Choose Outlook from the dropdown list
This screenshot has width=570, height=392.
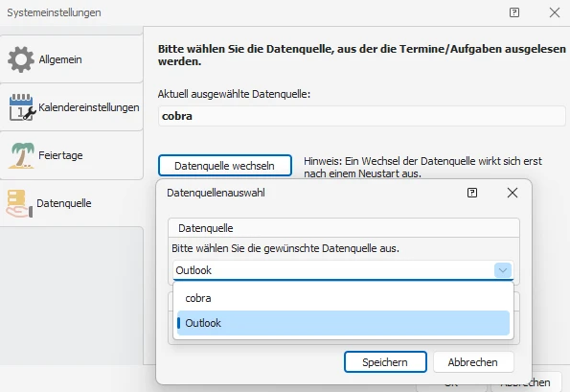pyautogui.click(x=343, y=323)
